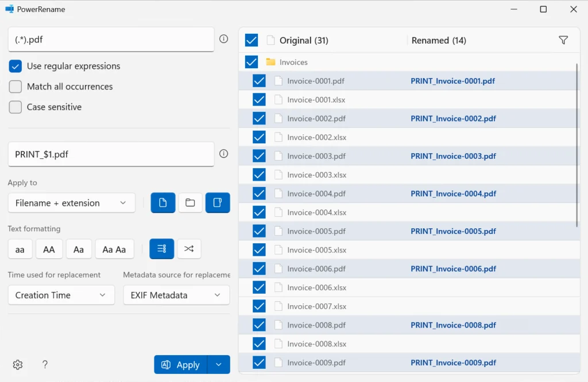
Task: Select the Invoice-0006.xlsx file name
Action: point(317,287)
